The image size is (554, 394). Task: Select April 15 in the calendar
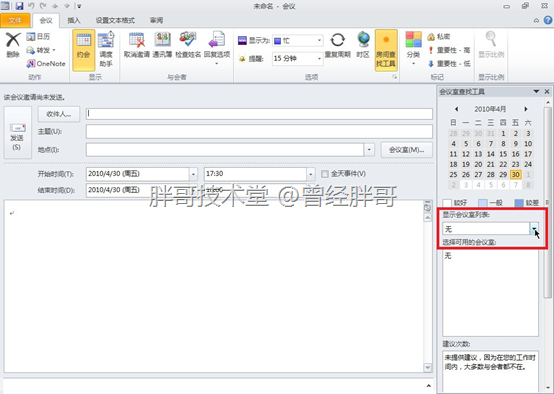click(503, 154)
